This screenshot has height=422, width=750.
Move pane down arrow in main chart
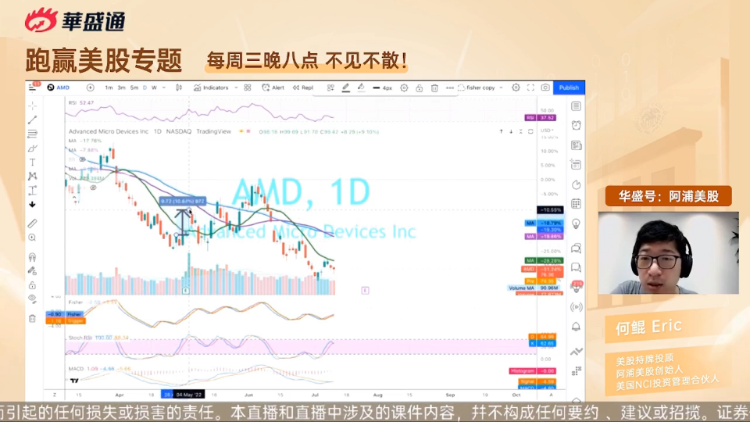(x=511, y=131)
